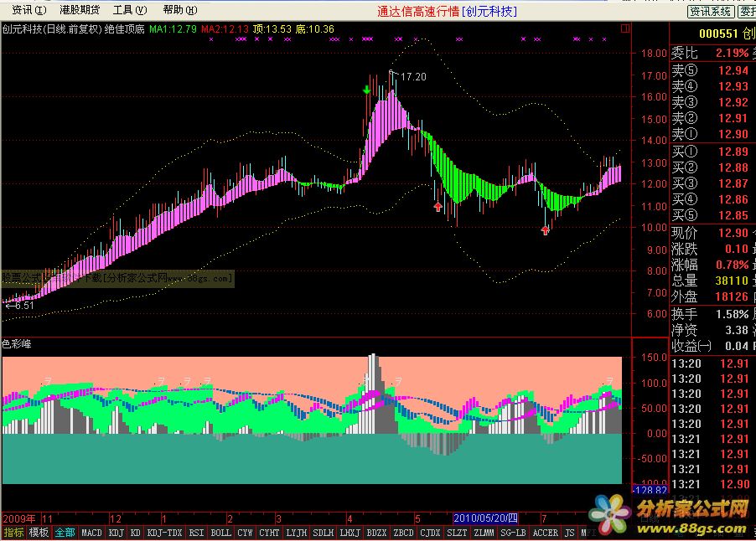Viewport: 756px width, 541px height.
Task: Click the 资讯系统 button
Action: click(711, 11)
